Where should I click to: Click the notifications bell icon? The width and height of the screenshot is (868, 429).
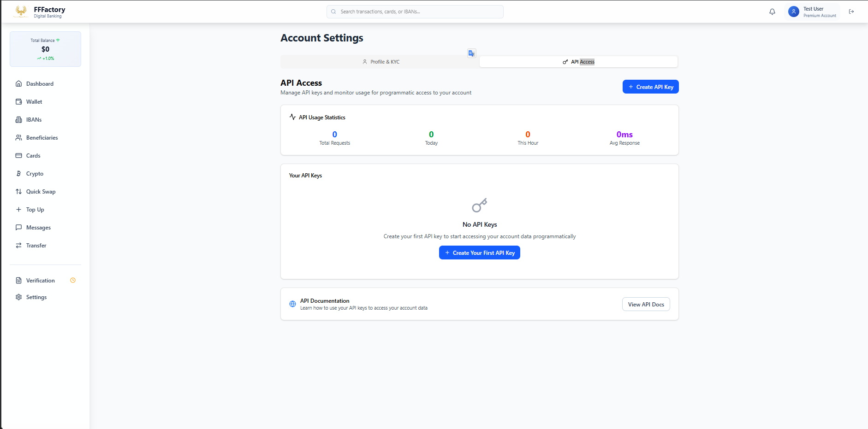772,12
